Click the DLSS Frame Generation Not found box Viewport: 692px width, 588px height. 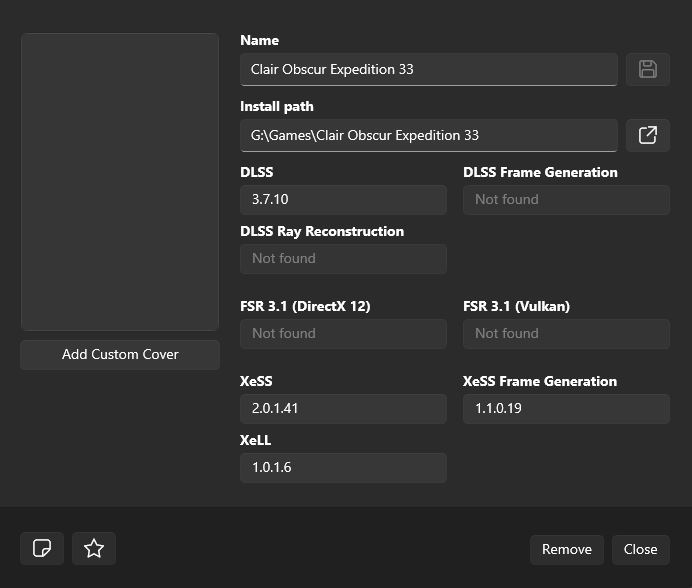[566, 200]
